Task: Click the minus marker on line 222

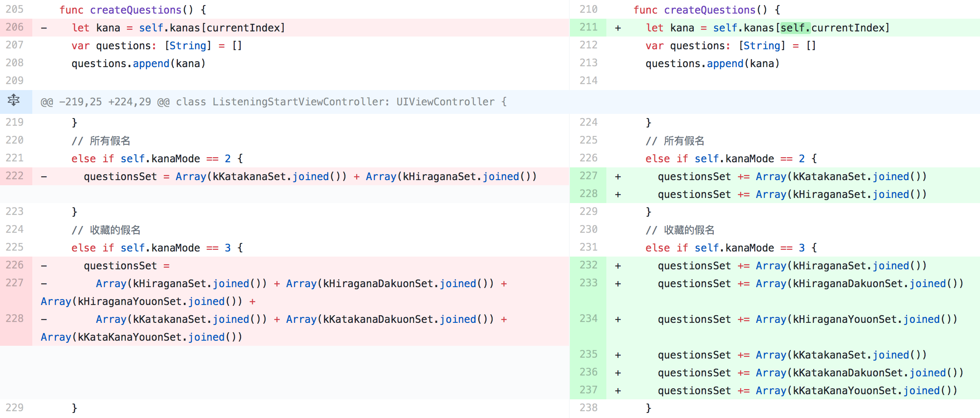Action: [44, 177]
